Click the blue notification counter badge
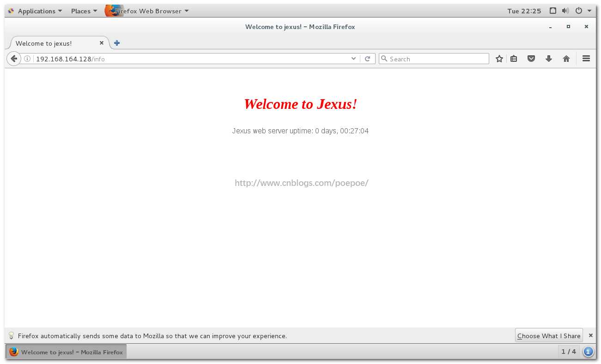This screenshot has height=364, width=601. (588, 352)
